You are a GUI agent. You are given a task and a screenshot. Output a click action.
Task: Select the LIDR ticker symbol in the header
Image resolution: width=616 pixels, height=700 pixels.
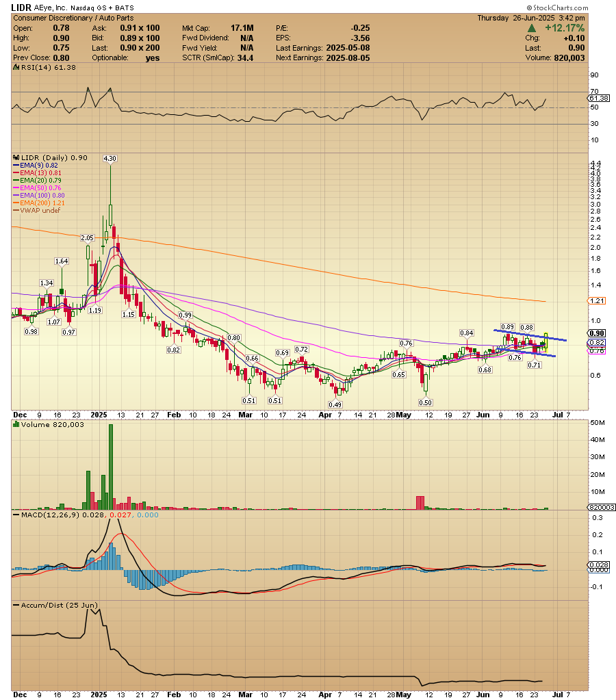21,8
